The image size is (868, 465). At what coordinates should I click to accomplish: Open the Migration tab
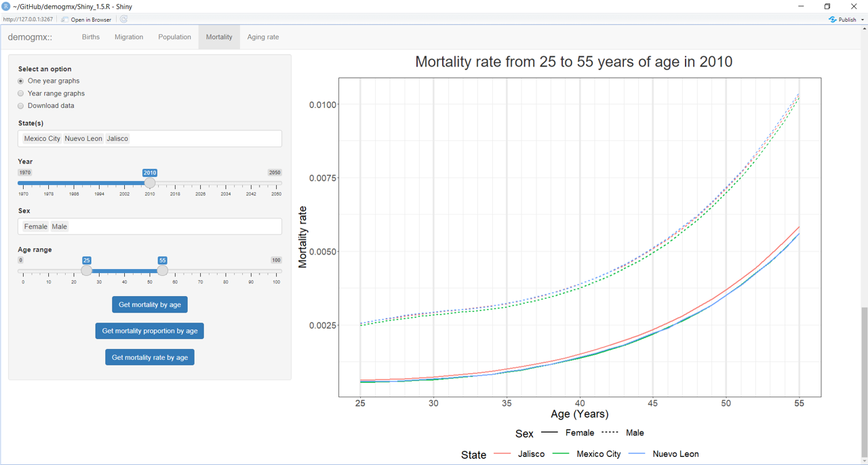129,37
